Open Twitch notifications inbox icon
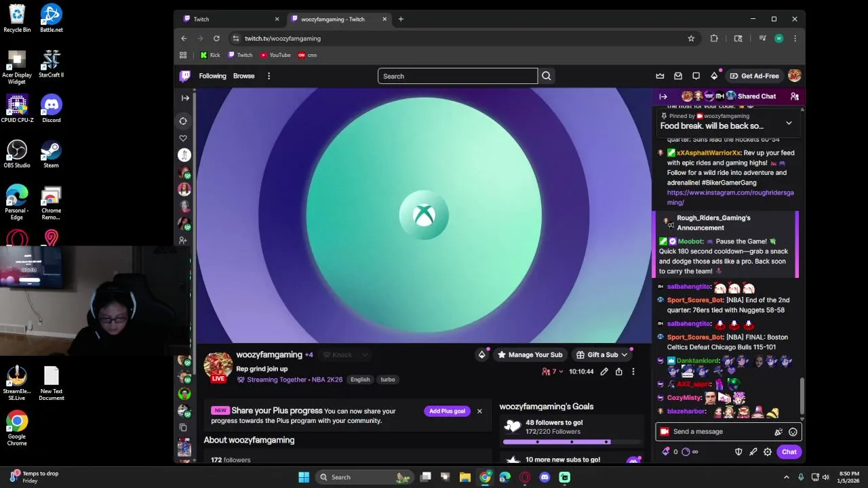This screenshot has width=868, height=488. (x=678, y=76)
